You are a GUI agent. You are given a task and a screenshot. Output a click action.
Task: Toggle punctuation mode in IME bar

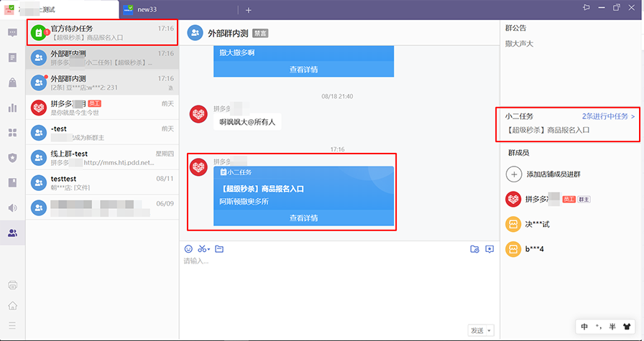pos(599,327)
